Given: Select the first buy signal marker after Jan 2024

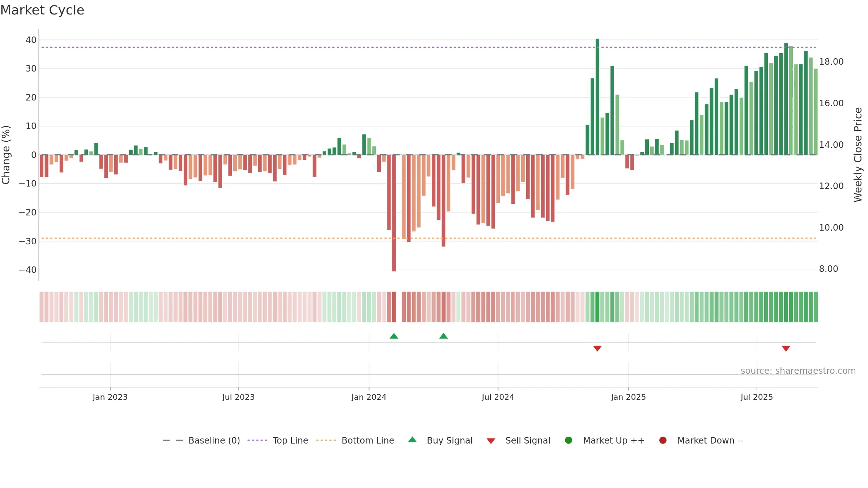Looking at the screenshot, I should pos(394,336).
